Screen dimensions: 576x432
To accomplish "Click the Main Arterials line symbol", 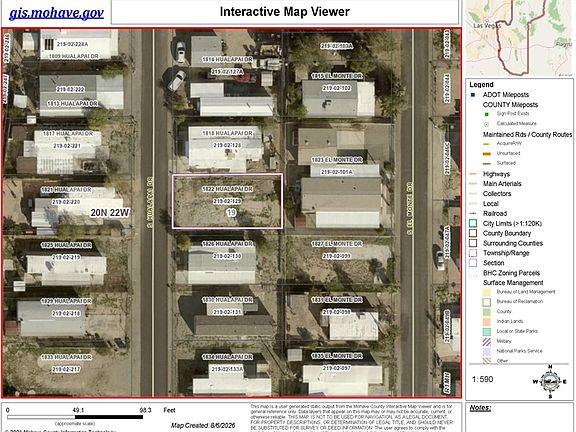I will click(x=473, y=184).
